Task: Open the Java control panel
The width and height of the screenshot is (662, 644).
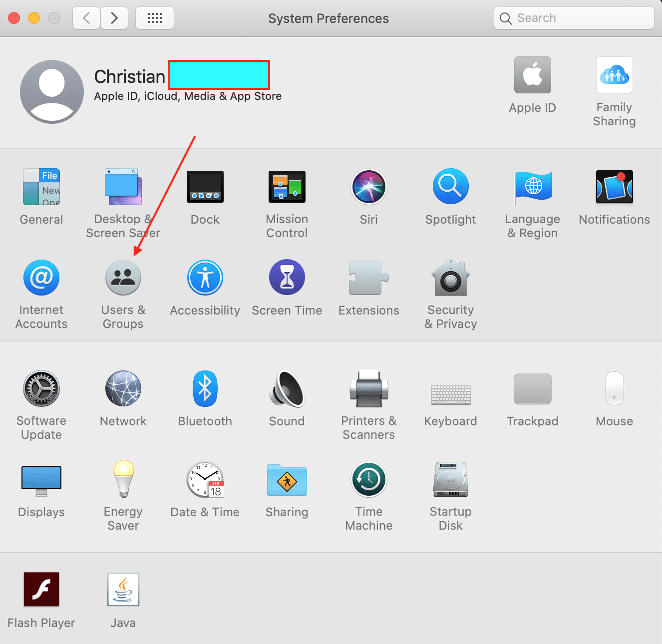Action: tap(123, 590)
